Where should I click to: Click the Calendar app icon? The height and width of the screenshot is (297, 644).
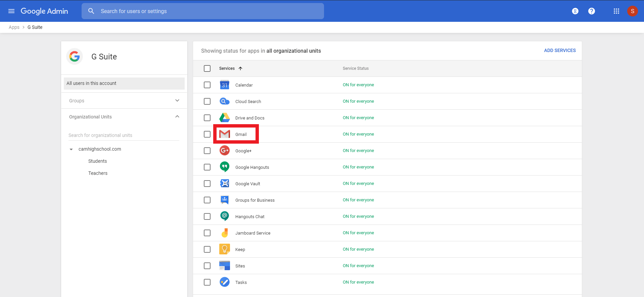225,85
